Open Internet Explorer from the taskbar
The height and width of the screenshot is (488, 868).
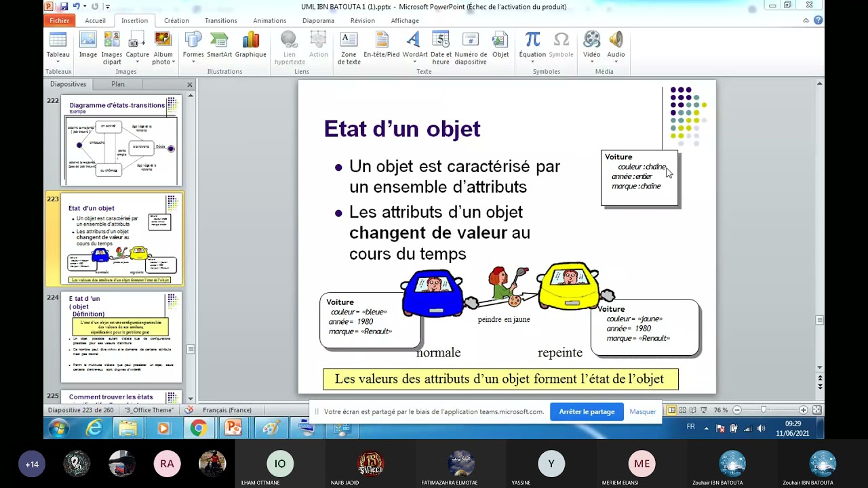pos(94,428)
